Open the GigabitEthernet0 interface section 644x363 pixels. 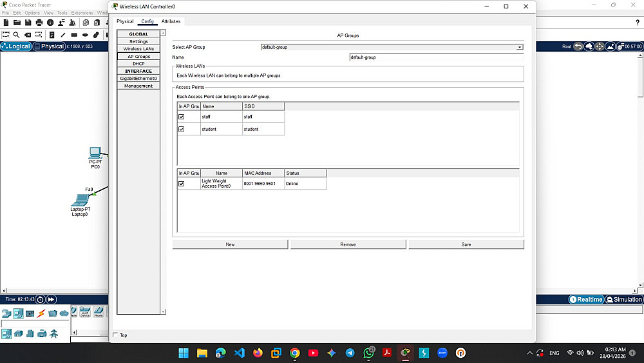(x=138, y=79)
